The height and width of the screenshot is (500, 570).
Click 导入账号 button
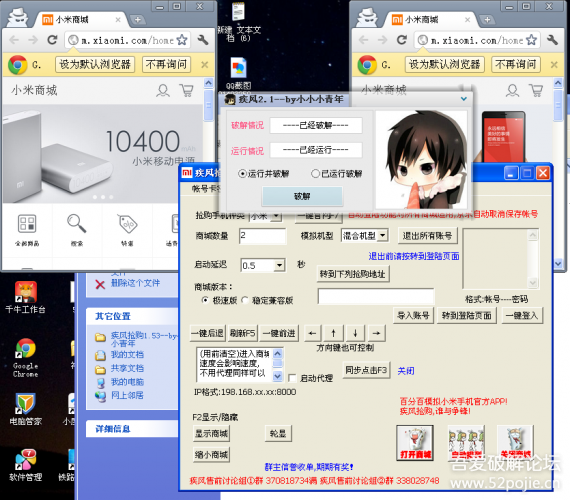point(413,315)
